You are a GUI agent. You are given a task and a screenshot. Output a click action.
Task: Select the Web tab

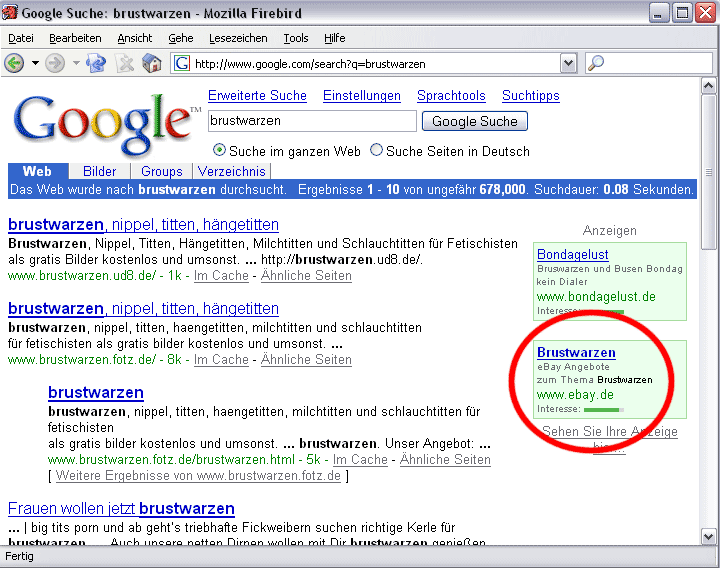coord(38,171)
